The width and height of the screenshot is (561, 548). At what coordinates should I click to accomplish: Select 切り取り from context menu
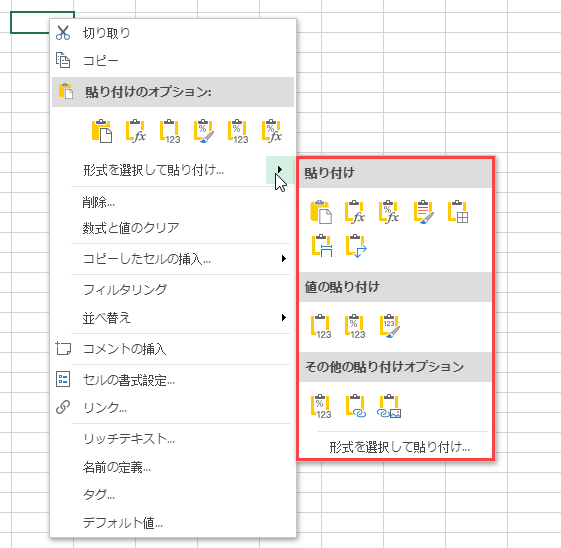pyautogui.click(x=106, y=33)
